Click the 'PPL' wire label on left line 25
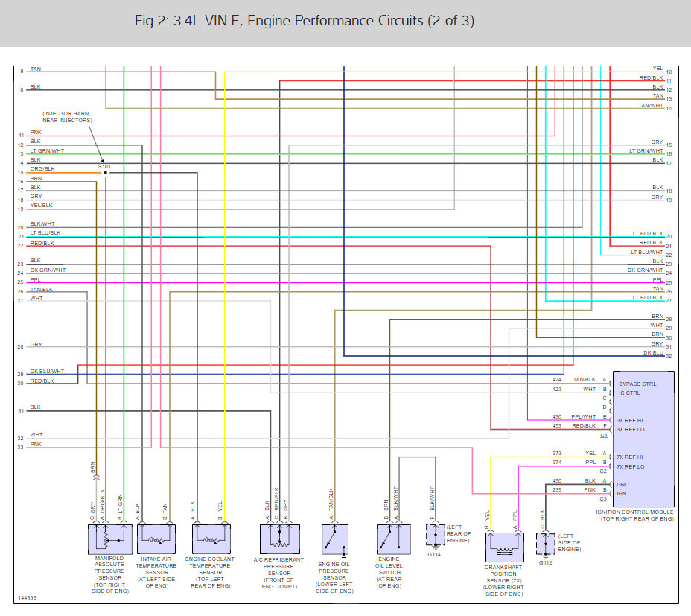Screen dimensions: 691x616 coord(35,280)
